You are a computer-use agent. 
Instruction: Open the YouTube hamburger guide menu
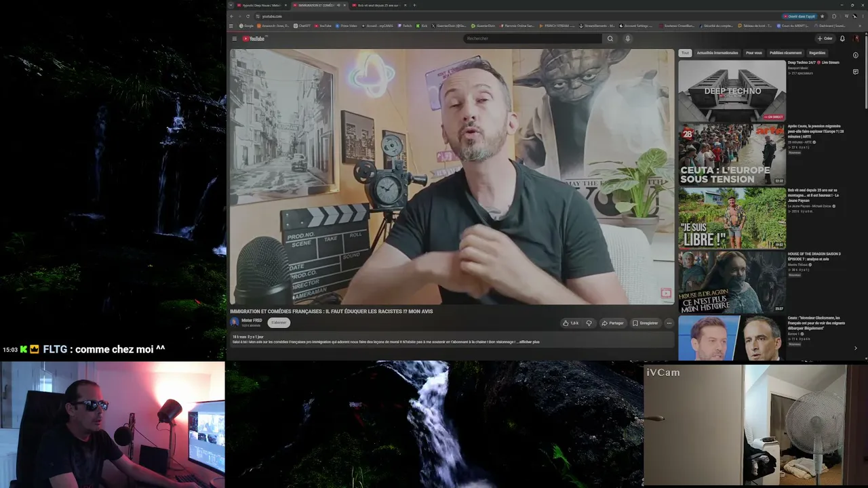pyautogui.click(x=235, y=39)
